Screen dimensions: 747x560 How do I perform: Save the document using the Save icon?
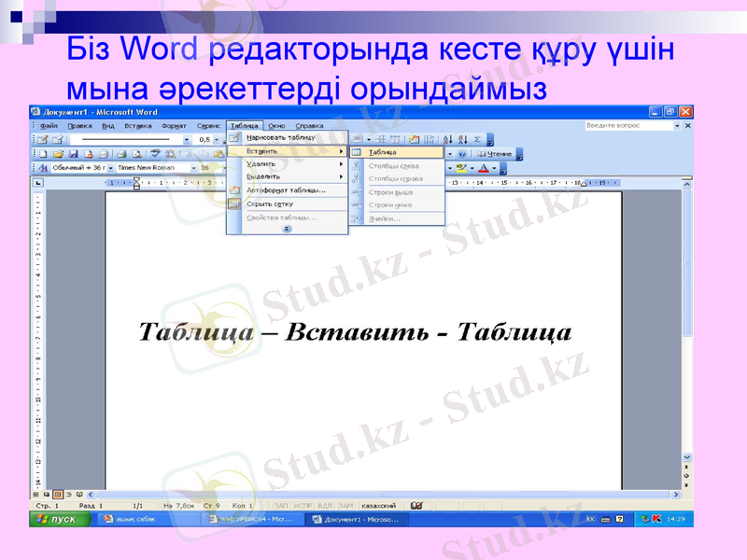click(x=73, y=153)
